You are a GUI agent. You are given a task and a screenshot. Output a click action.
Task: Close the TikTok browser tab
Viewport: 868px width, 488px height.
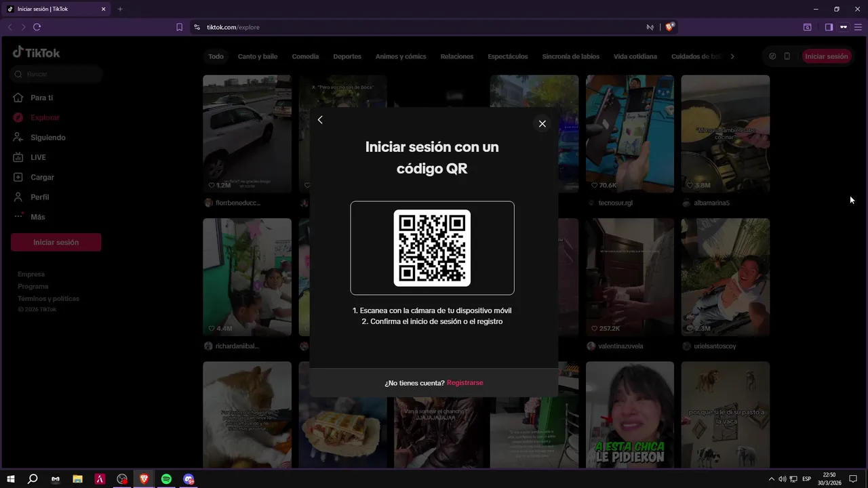pyautogui.click(x=103, y=9)
